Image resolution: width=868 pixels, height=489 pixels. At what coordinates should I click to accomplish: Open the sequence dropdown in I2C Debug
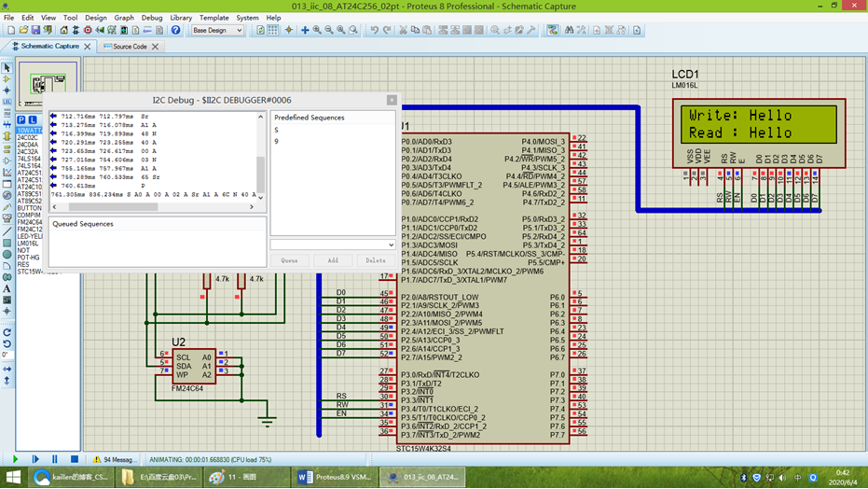(333, 244)
